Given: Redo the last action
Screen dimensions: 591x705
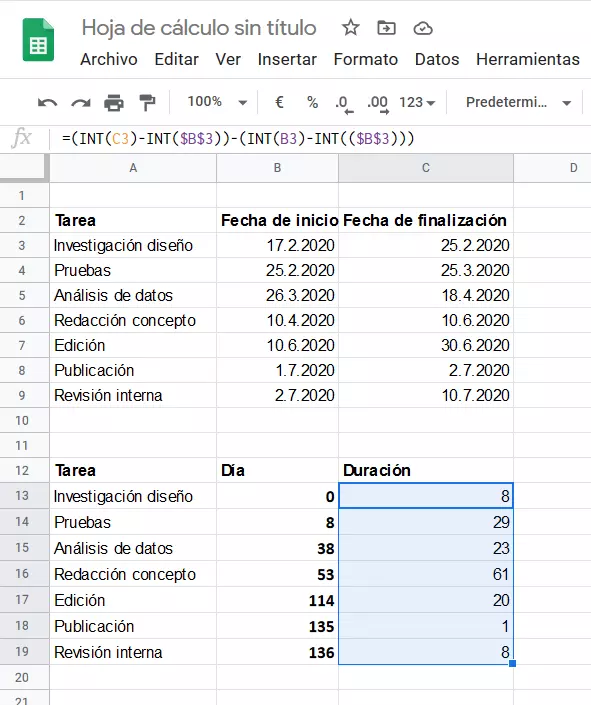Looking at the screenshot, I should [x=81, y=103].
